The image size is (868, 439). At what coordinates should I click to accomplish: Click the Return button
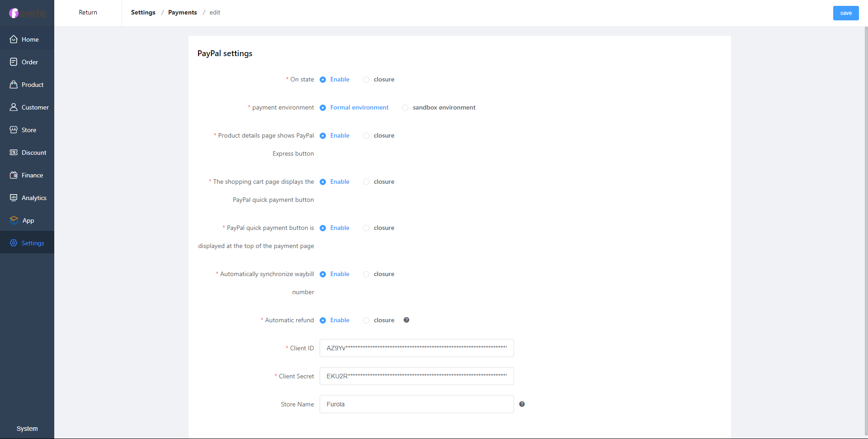(88, 13)
